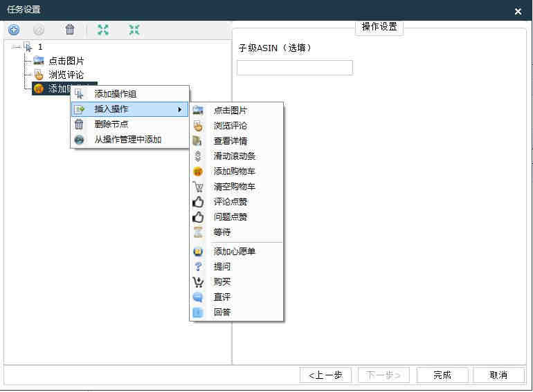
Task: Insert 问题点赞 operation from submenu
Action: pyautogui.click(x=236, y=217)
